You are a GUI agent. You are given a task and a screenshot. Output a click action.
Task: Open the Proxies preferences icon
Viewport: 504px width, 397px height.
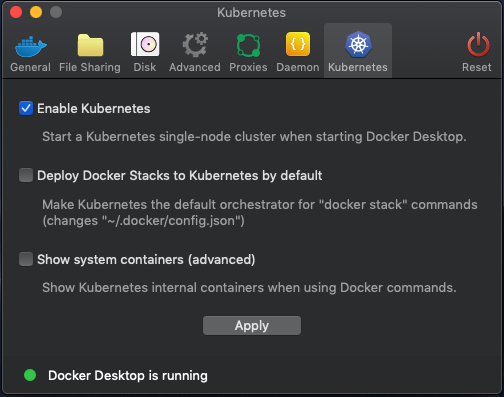[x=248, y=45]
